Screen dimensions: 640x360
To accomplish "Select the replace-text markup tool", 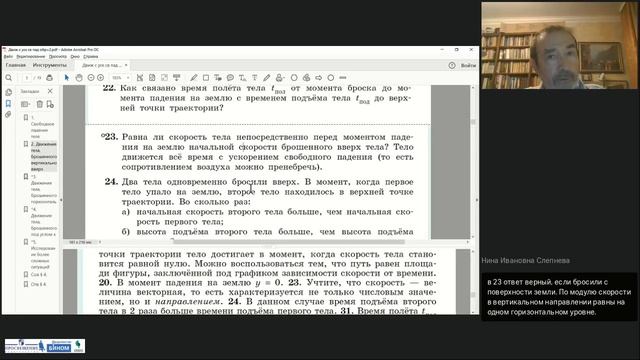I will (242, 78).
